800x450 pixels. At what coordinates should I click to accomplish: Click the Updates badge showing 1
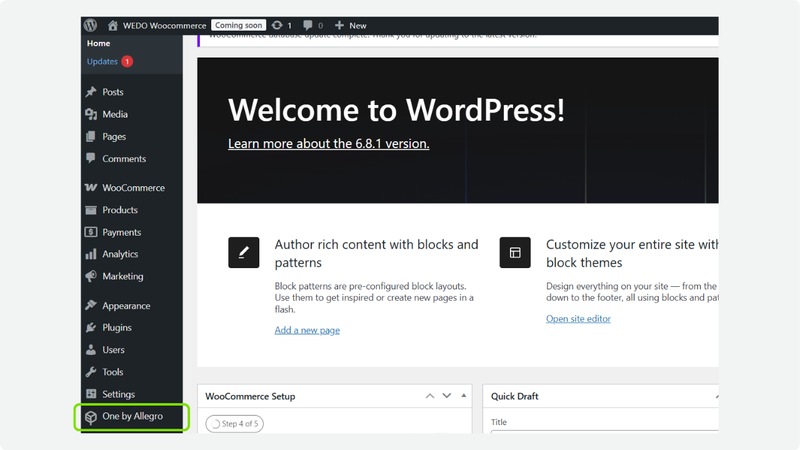point(127,61)
